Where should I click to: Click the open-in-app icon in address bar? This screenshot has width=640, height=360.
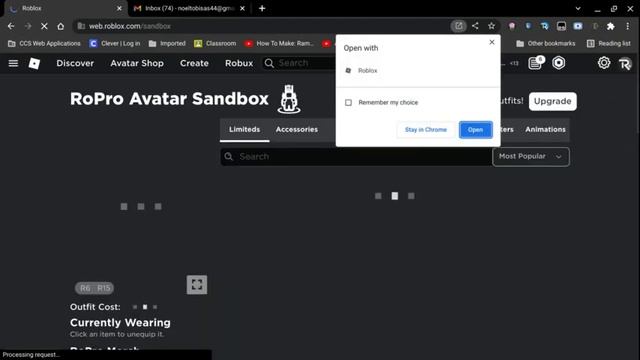pos(458,26)
